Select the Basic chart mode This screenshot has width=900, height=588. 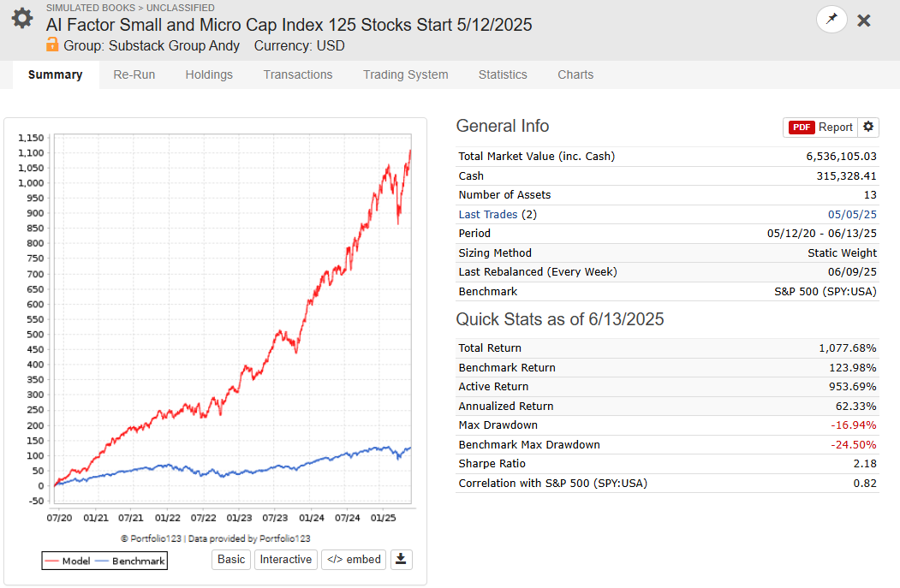click(231, 559)
